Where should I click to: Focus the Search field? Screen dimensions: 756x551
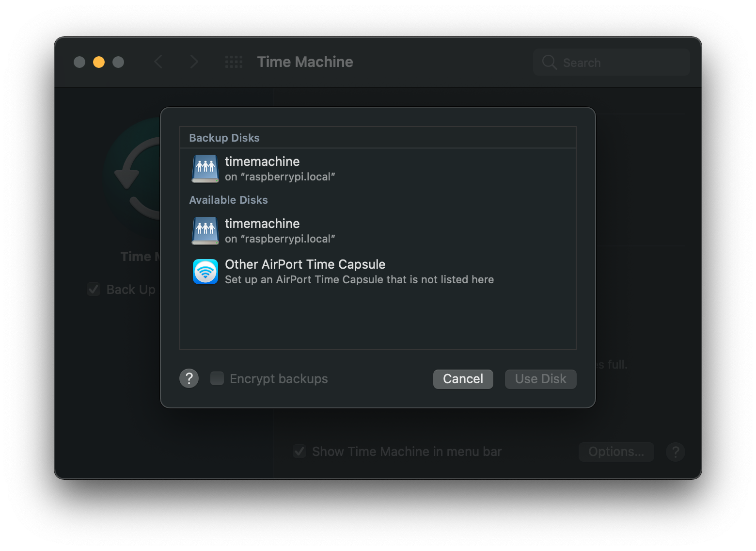point(612,62)
